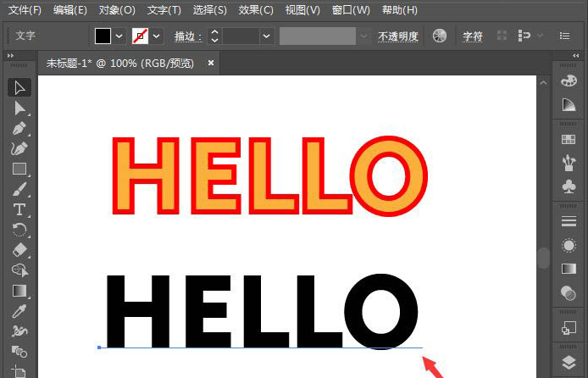Click the stroke weight stepper arrows

click(214, 36)
